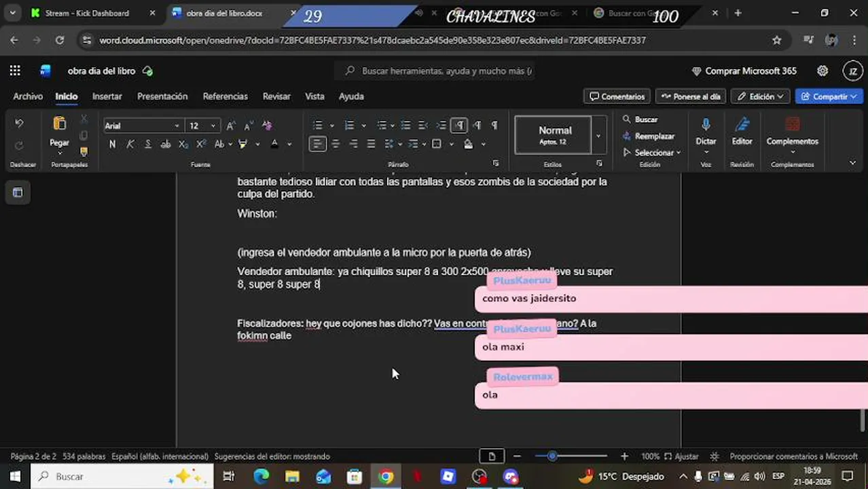Click the Ponerse al día button
The image size is (868, 489).
691,96
